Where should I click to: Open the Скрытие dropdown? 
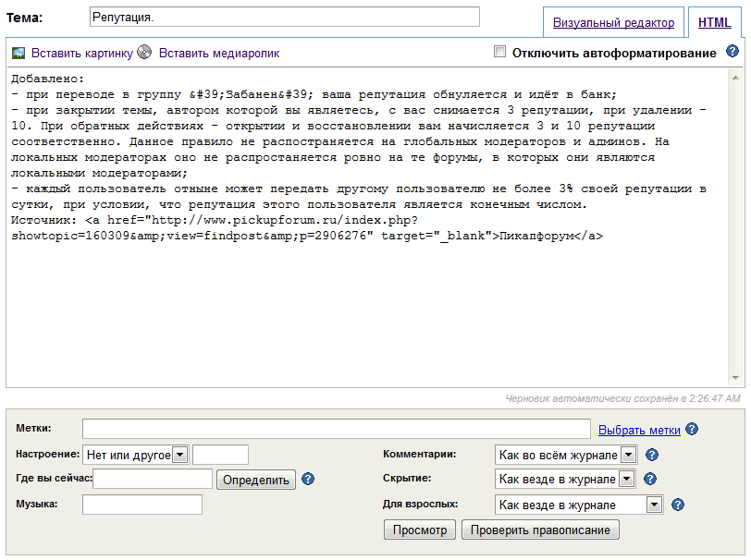(628, 479)
